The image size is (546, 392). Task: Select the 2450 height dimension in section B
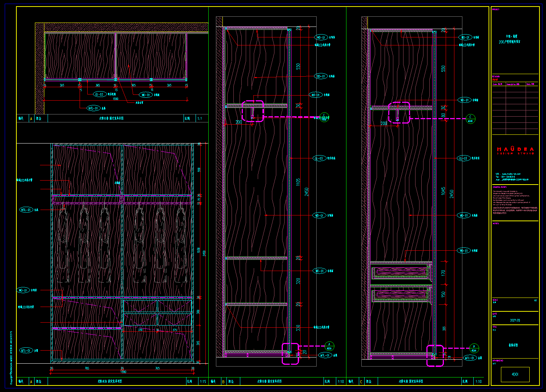tap(307, 192)
